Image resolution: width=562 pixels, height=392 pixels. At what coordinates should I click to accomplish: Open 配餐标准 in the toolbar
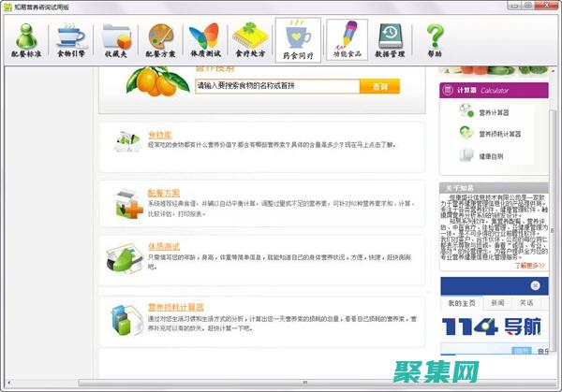click(28, 40)
